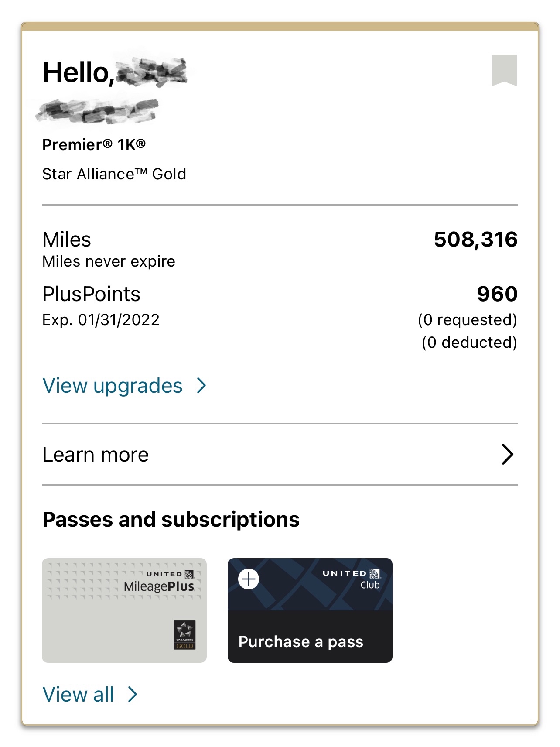Click the chevron beside View all

133,694
